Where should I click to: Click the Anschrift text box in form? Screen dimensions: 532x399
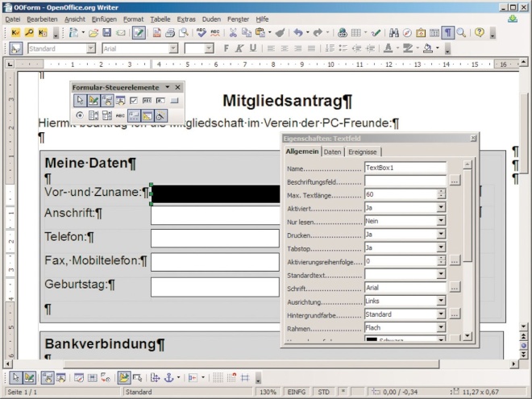coord(215,215)
